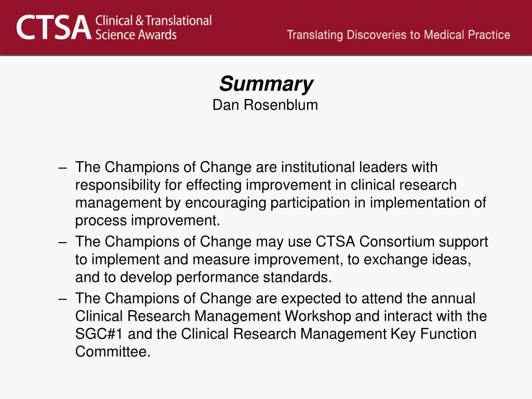Click the Translating Discoveries to Medical Practice tagline
Viewport: 532px width, 399px height.
[x=398, y=35]
